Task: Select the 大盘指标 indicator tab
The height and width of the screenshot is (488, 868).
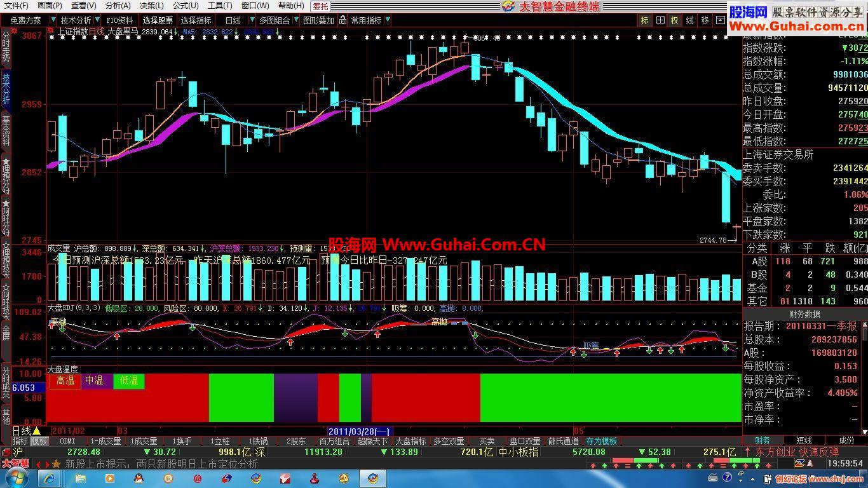Action: pyautogui.click(x=410, y=441)
